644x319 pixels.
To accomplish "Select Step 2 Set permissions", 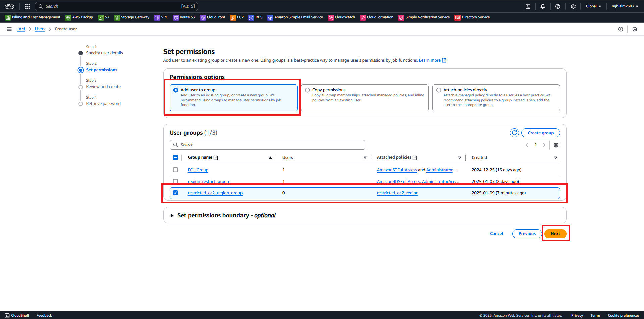I will 102,70.
